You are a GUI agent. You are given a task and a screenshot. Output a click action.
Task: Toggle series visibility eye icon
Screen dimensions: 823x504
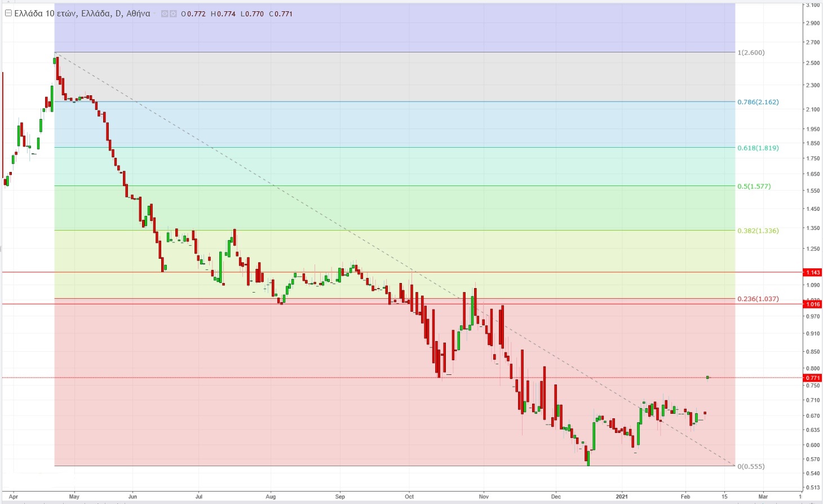pyautogui.click(x=165, y=14)
